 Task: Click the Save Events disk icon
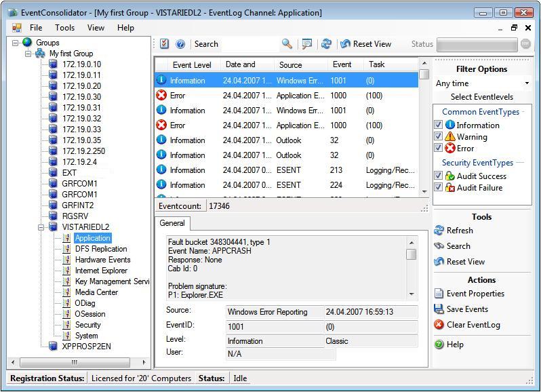439,309
